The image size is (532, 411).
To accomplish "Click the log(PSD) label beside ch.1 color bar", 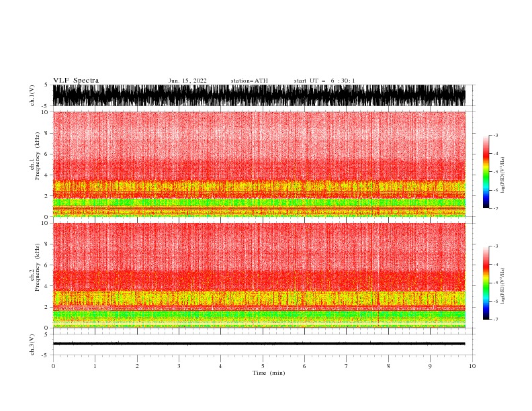I will 502,175.
